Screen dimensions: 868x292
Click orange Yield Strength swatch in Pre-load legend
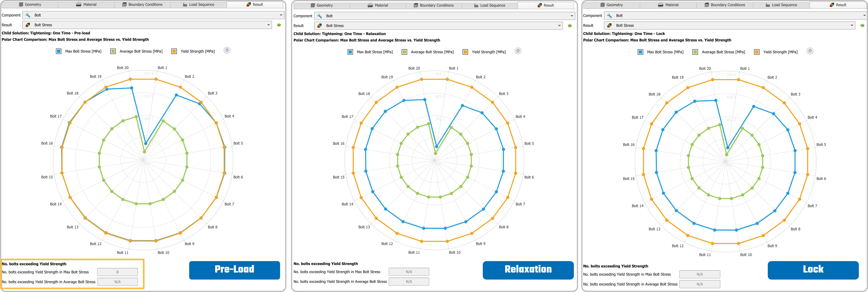174,51
